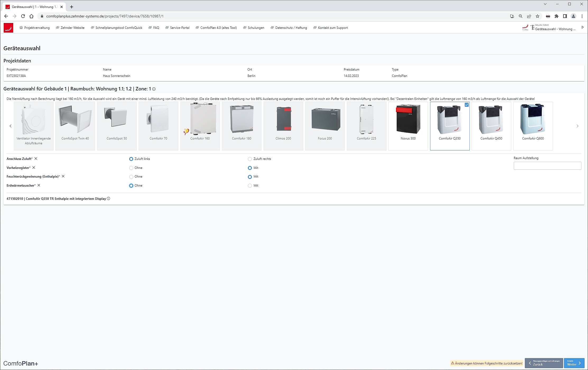
Task: Choose Ohne for Vorheizregister
Action: (x=131, y=168)
